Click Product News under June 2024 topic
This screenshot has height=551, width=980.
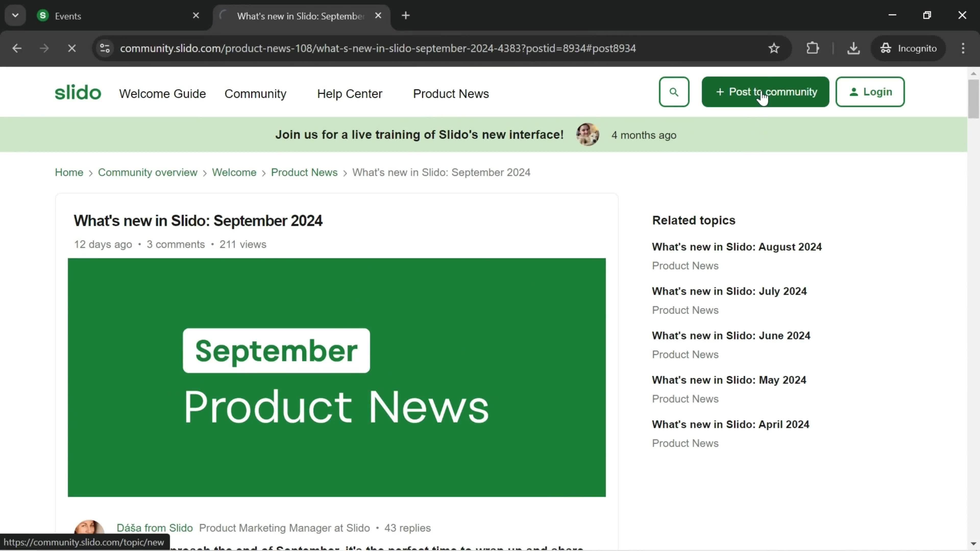685,354
